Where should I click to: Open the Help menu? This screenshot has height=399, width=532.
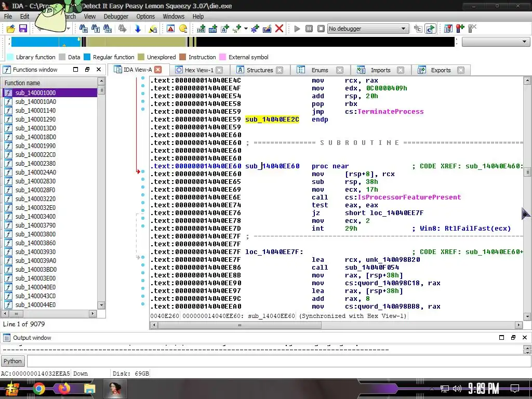[x=198, y=16]
